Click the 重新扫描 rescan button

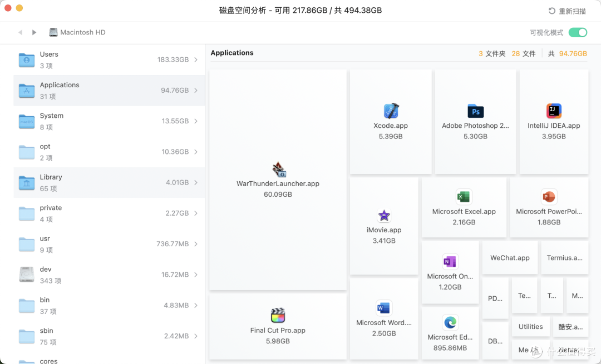pyautogui.click(x=566, y=11)
